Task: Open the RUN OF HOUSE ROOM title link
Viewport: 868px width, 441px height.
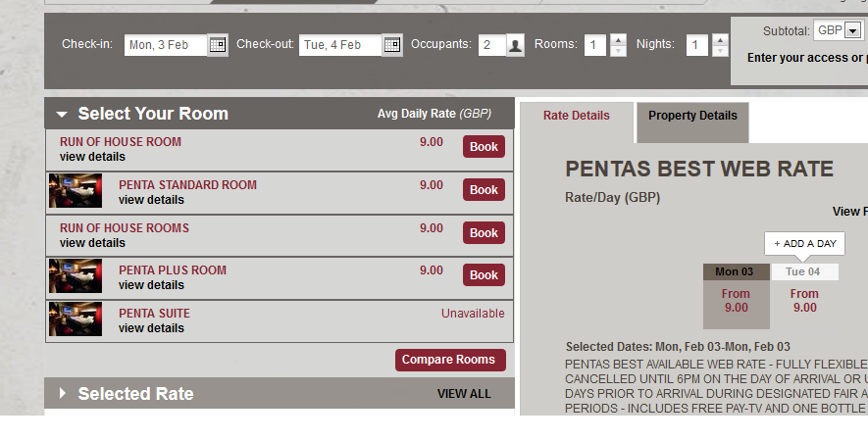Action: click(x=120, y=142)
